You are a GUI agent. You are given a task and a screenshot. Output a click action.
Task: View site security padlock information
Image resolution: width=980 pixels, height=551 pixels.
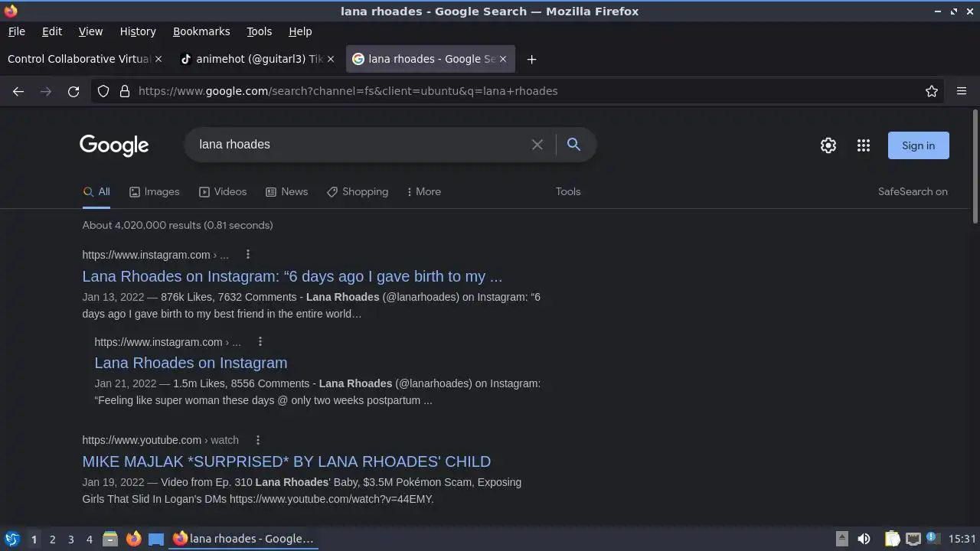click(125, 91)
